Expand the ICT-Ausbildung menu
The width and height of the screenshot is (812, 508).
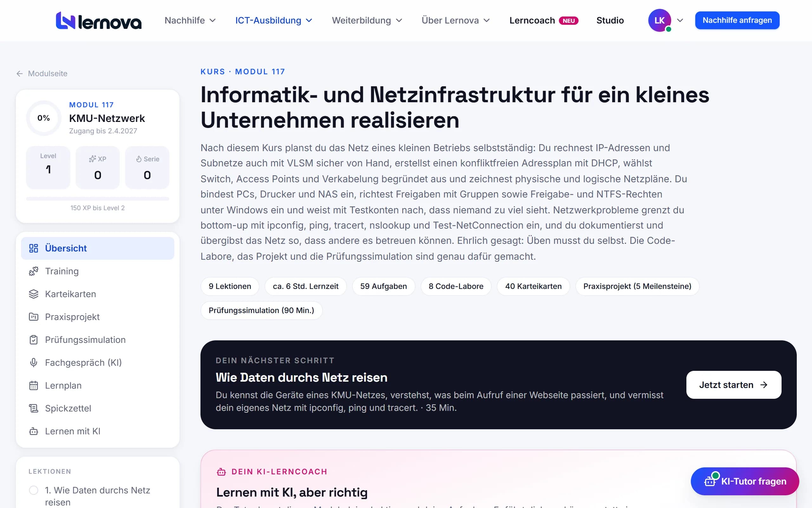[x=273, y=21]
